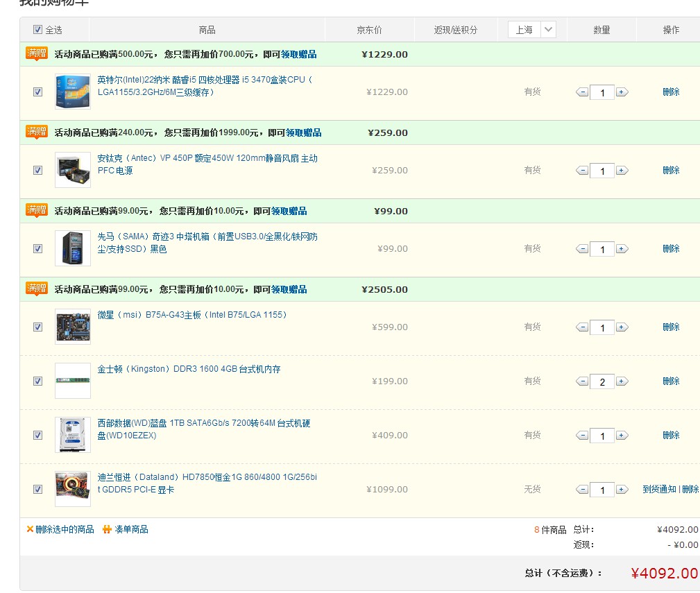Click quantity field for Antec power supply
This screenshot has width=700, height=593.
602,171
